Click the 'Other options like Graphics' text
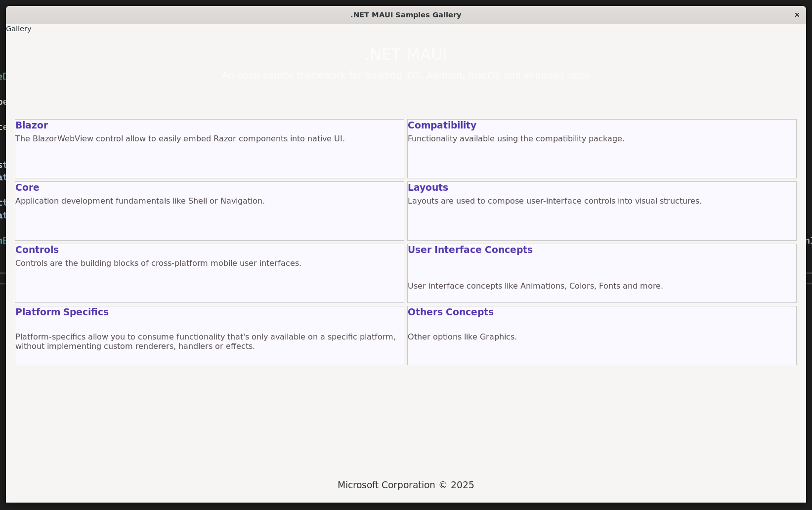The width and height of the screenshot is (812, 510). click(x=462, y=337)
